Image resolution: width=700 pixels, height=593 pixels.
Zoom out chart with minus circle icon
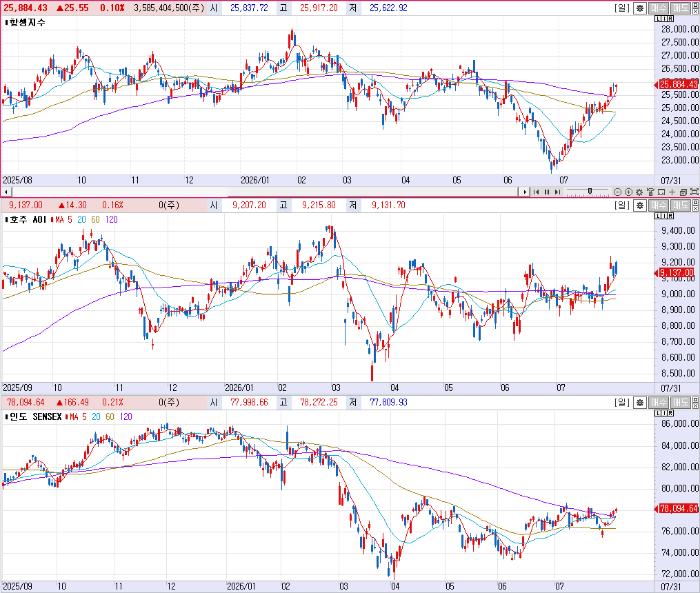coord(617,192)
